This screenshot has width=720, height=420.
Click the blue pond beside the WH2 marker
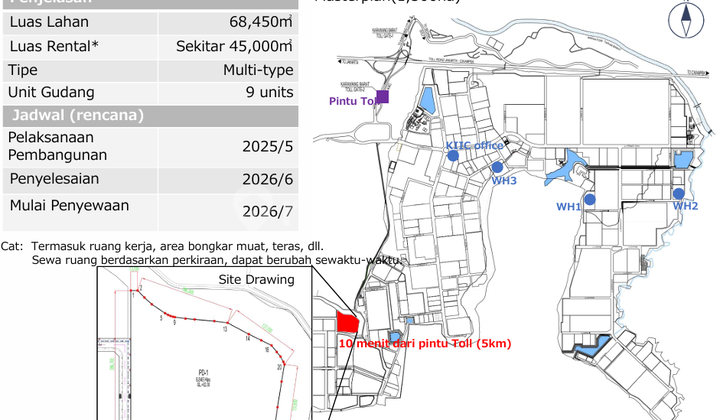point(683,160)
